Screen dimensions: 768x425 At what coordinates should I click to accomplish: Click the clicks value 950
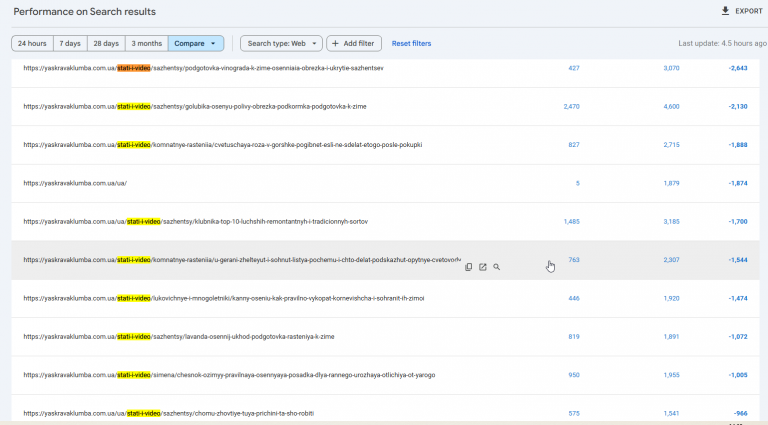point(574,375)
